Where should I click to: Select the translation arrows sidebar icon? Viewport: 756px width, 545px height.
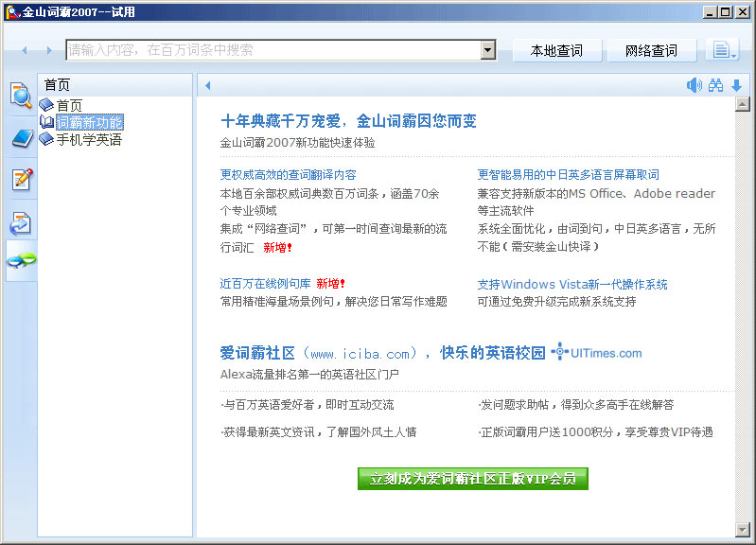pos(21,223)
